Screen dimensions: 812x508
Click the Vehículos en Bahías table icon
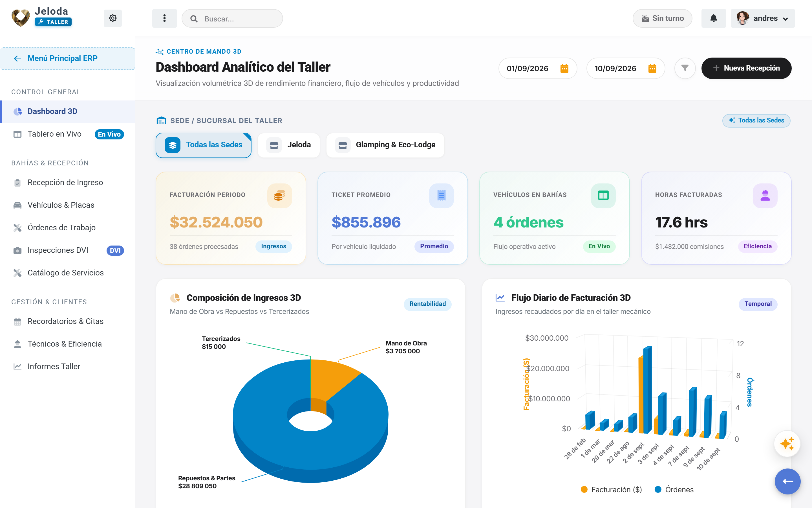[603, 196]
